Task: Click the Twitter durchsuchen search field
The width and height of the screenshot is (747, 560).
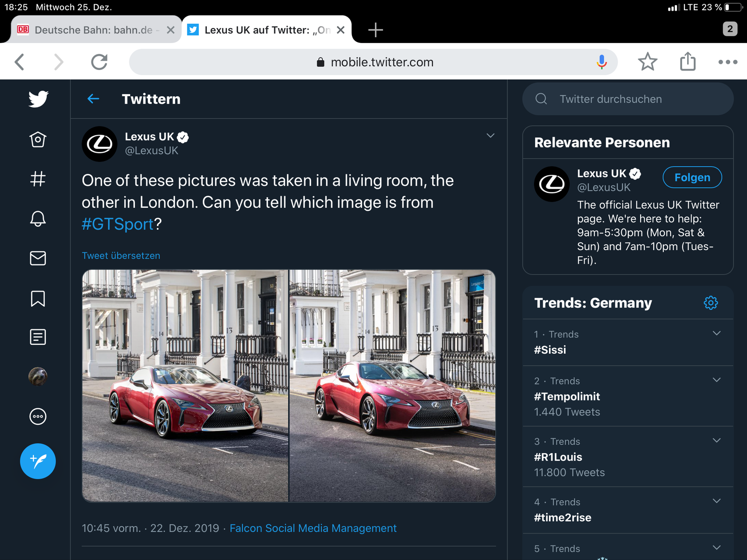Action: click(x=628, y=99)
